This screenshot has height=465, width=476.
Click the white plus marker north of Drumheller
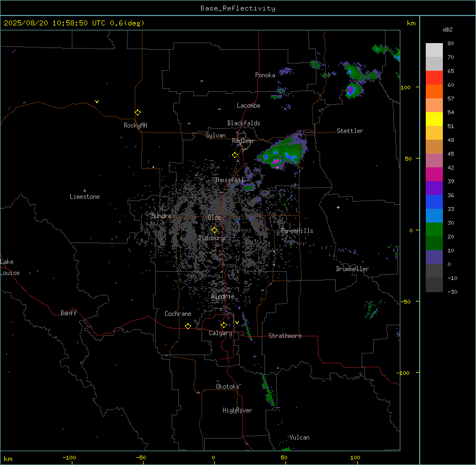coord(338,207)
